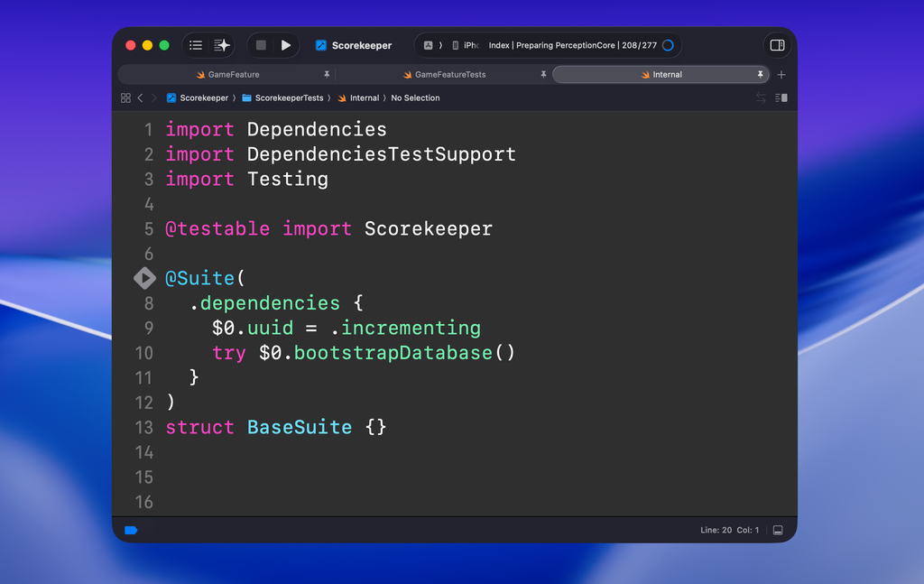
Task: Open the No Selection symbol menu
Action: [415, 97]
